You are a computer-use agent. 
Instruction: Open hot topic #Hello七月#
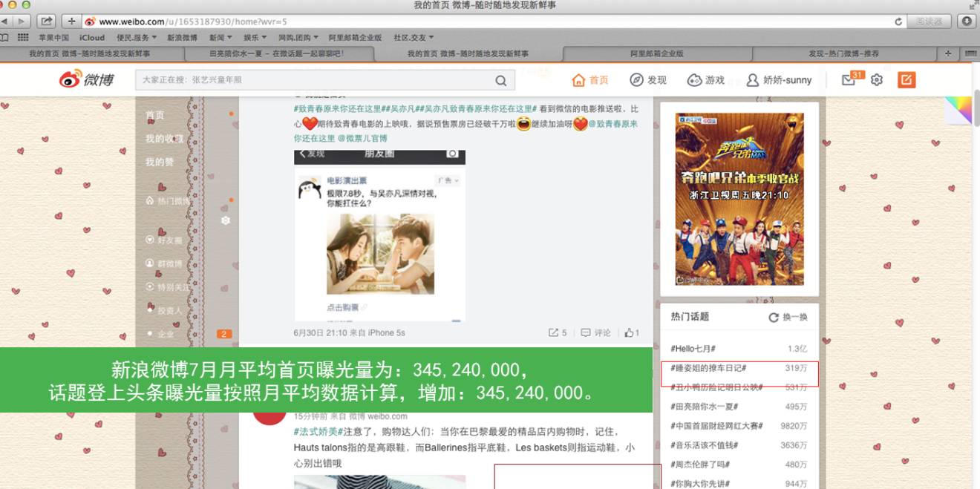pos(693,349)
